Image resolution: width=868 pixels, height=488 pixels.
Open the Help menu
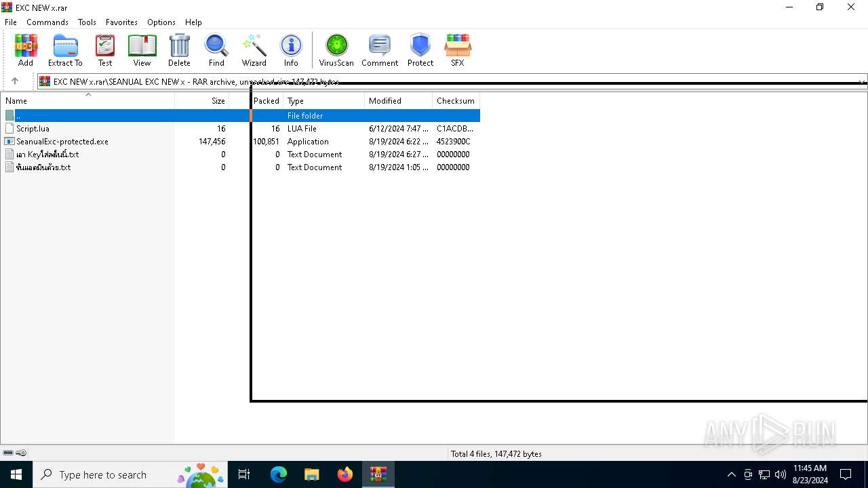point(193,22)
